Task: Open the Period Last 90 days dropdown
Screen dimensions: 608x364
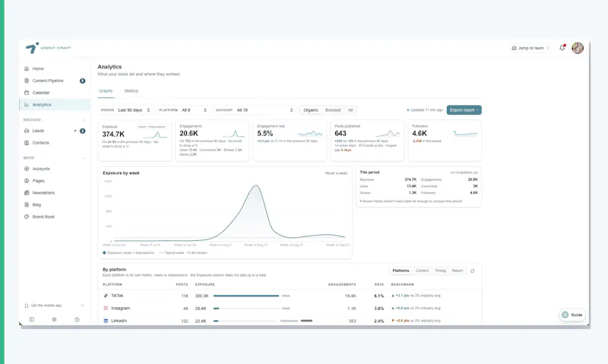Action: [125, 110]
